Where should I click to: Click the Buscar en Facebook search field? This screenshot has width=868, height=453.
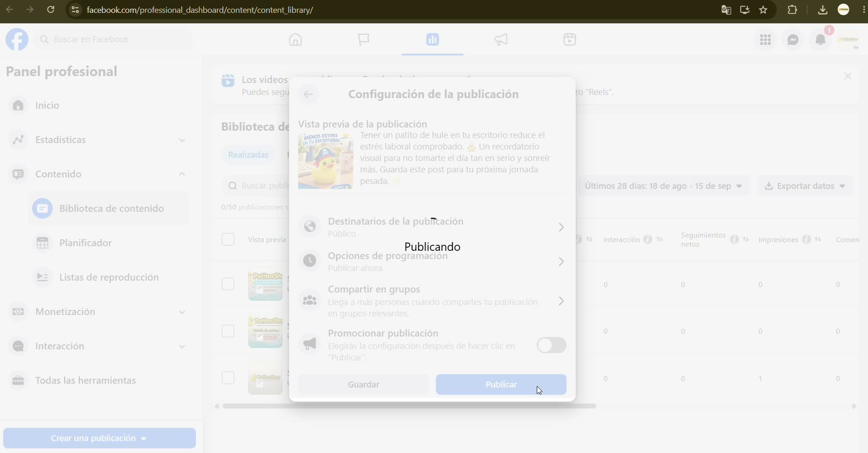tap(114, 39)
